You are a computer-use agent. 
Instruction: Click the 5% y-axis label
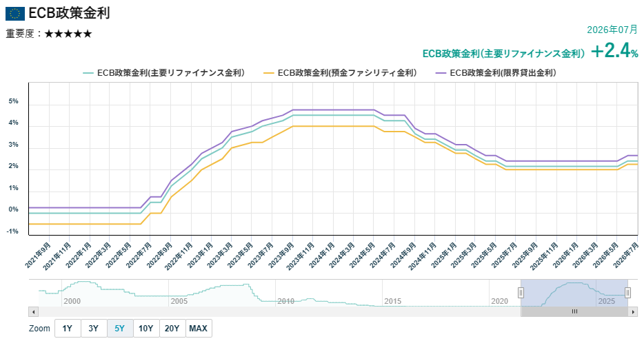tap(14, 101)
